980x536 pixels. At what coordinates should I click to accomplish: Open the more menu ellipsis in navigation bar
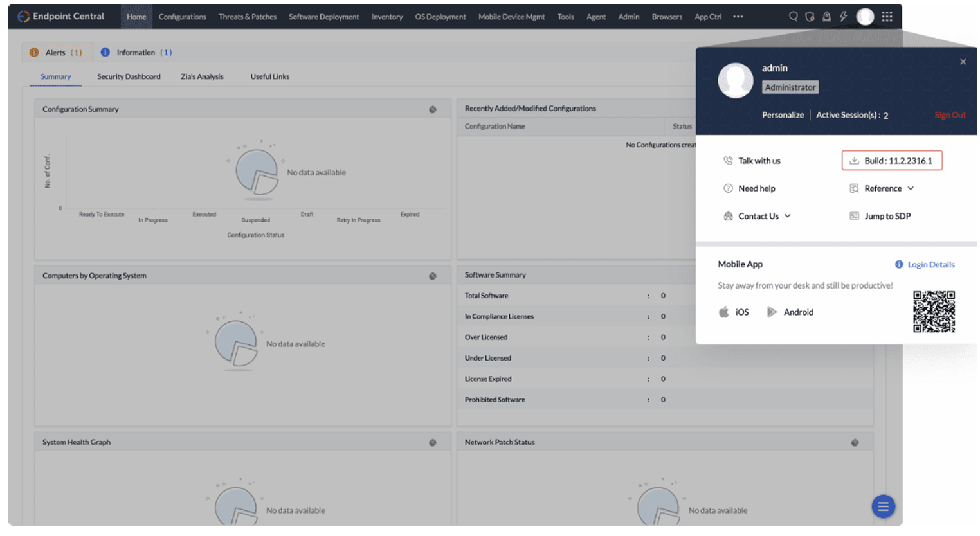point(738,17)
